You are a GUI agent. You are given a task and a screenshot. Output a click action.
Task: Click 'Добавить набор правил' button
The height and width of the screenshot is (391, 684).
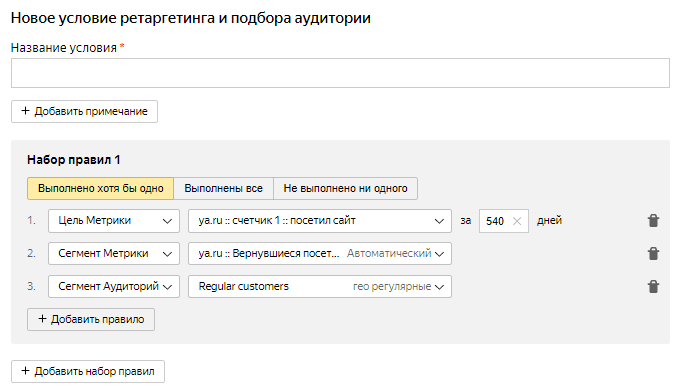(88, 371)
